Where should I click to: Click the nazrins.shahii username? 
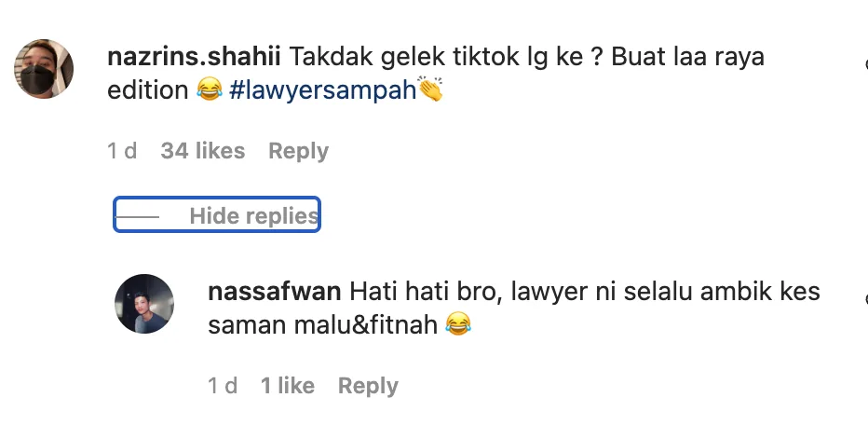(x=194, y=57)
